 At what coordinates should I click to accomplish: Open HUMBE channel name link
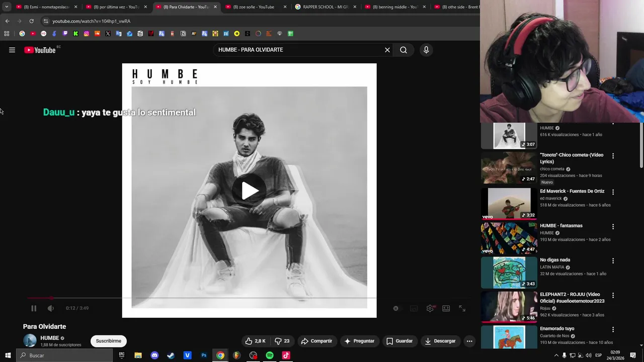click(x=49, y=338)
